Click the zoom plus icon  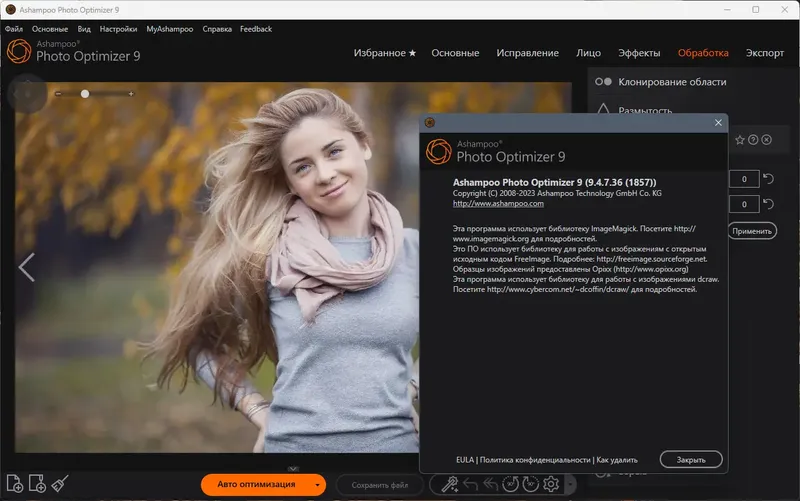(x=131, y=94)
